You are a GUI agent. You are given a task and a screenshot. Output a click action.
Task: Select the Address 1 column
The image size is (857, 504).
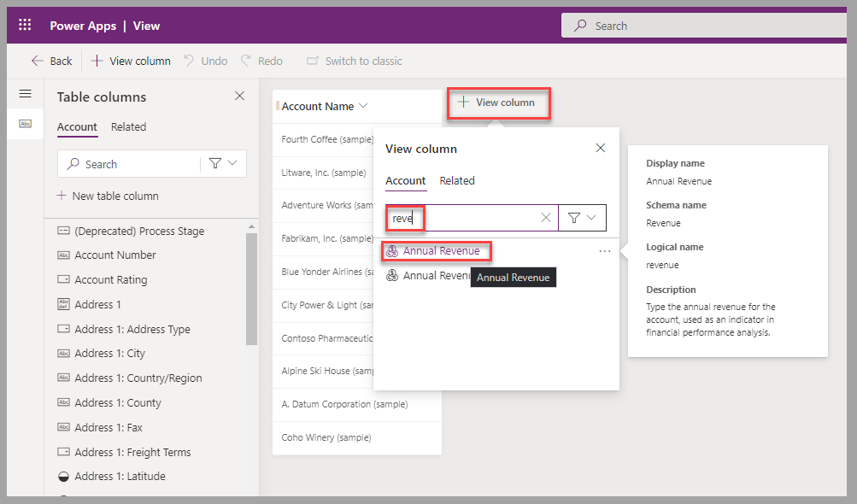90,304
